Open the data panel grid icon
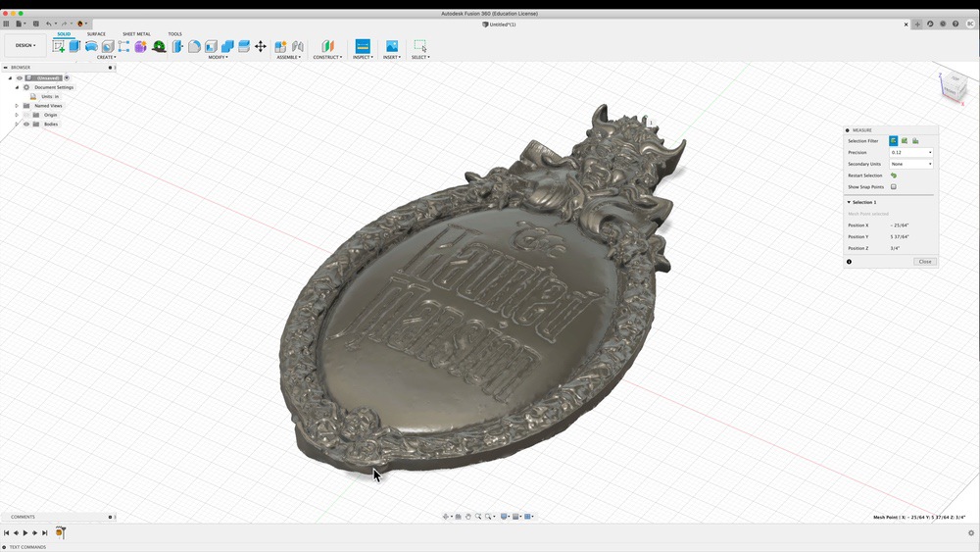Viewport: 980px width, 552px height. click(6, 24)
